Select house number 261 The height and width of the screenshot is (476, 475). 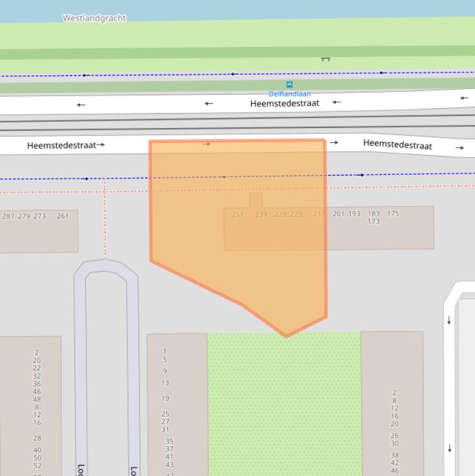click(x=62, y=216)
